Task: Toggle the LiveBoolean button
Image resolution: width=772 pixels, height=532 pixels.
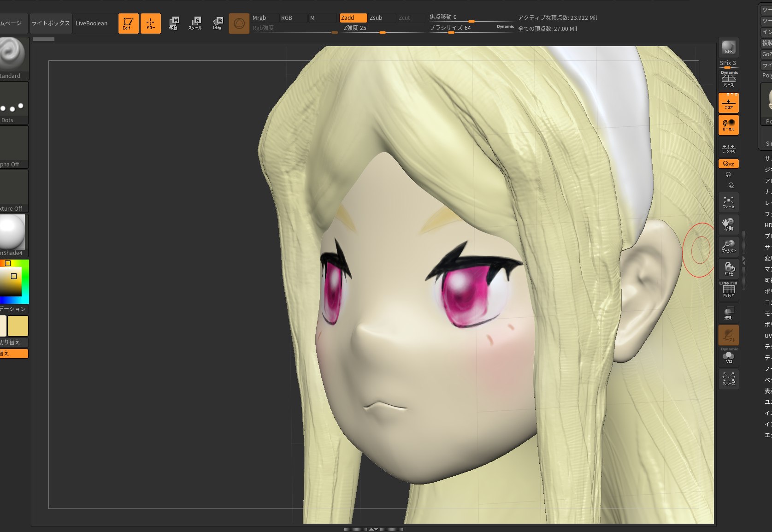Action: pyautogui.click(x=95, y=24)
